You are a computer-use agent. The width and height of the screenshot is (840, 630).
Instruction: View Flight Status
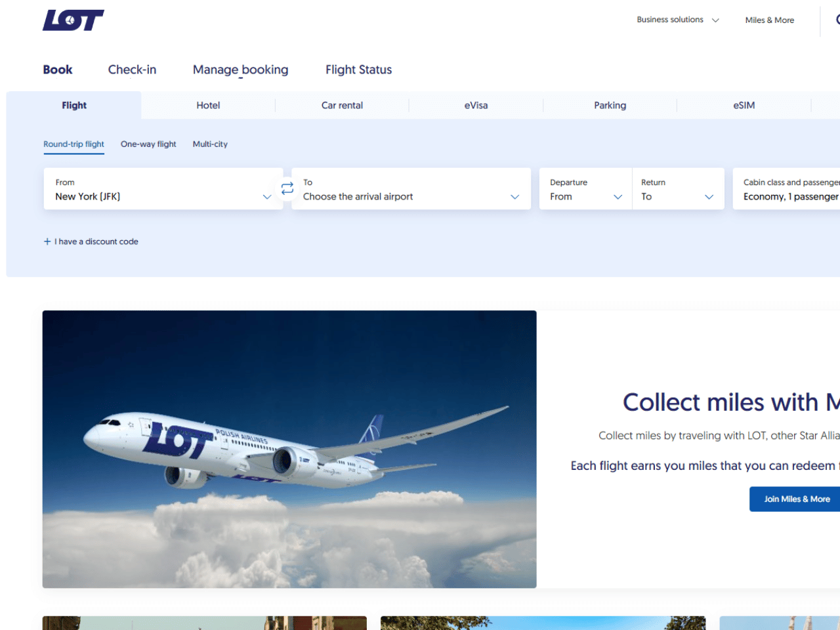coord(358,70)
